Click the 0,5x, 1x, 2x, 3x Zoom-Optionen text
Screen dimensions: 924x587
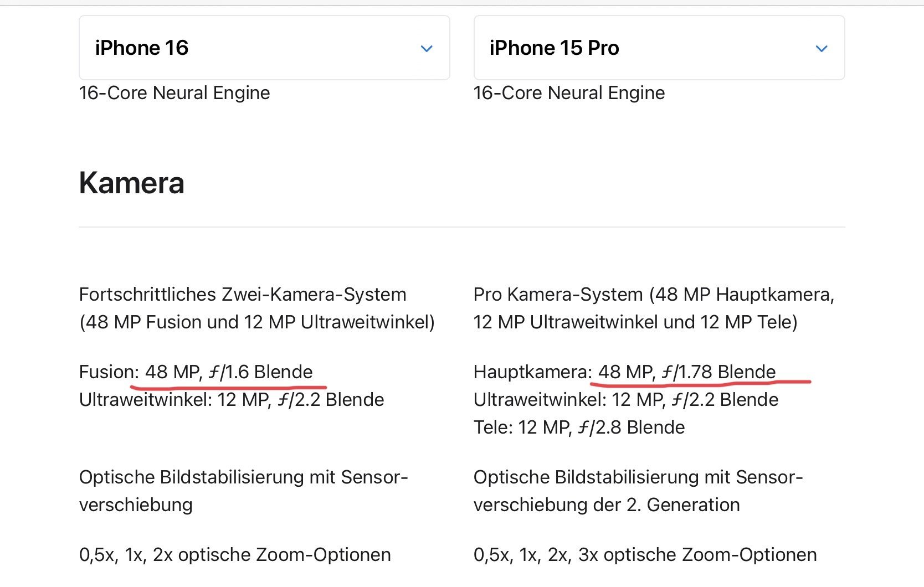tap(645, 554)
